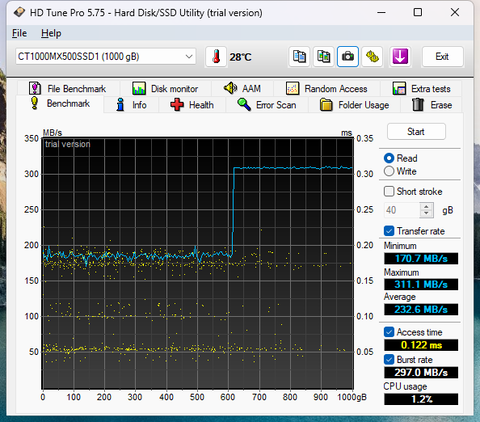Decrease short stroke gB stepper down arrow
This screenshot has height=422, width=480.
point(426,214)
